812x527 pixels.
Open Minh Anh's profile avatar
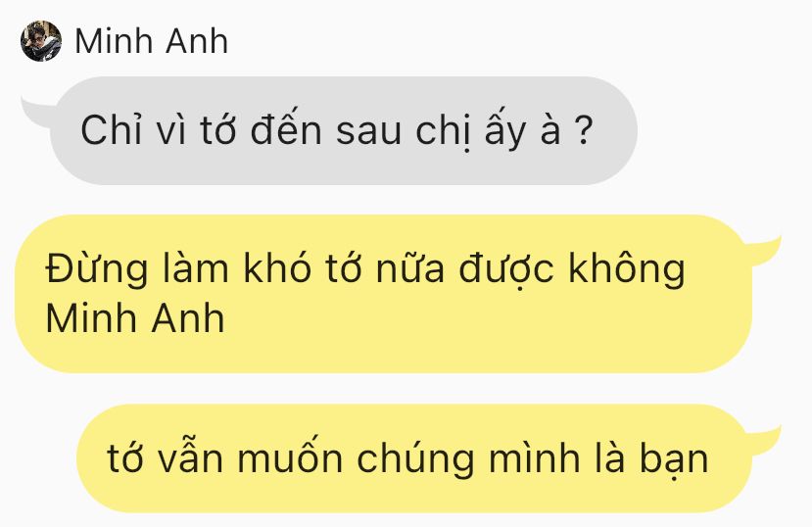(41, 41)
